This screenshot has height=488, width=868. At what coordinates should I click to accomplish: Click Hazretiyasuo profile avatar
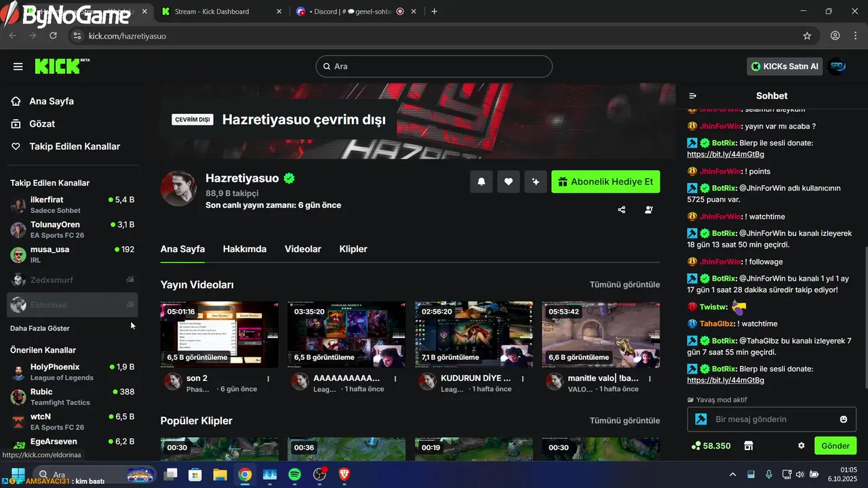(x=178, y=188)
